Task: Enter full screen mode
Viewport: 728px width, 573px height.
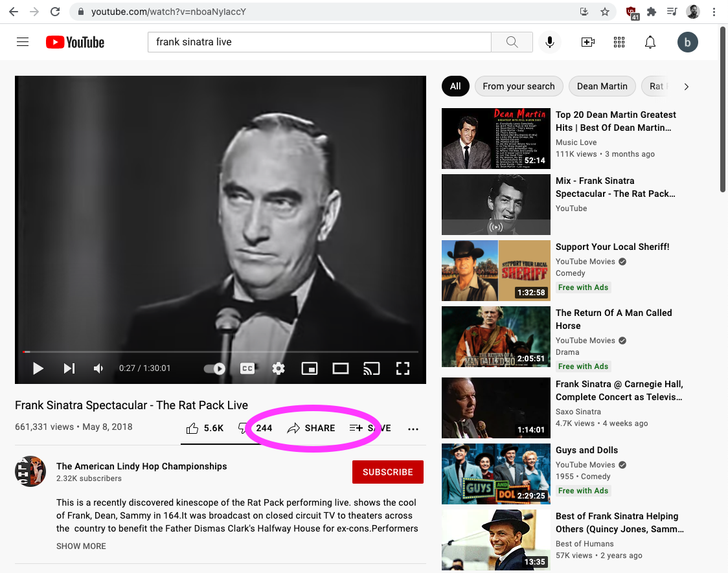Action: pos(402,368)
